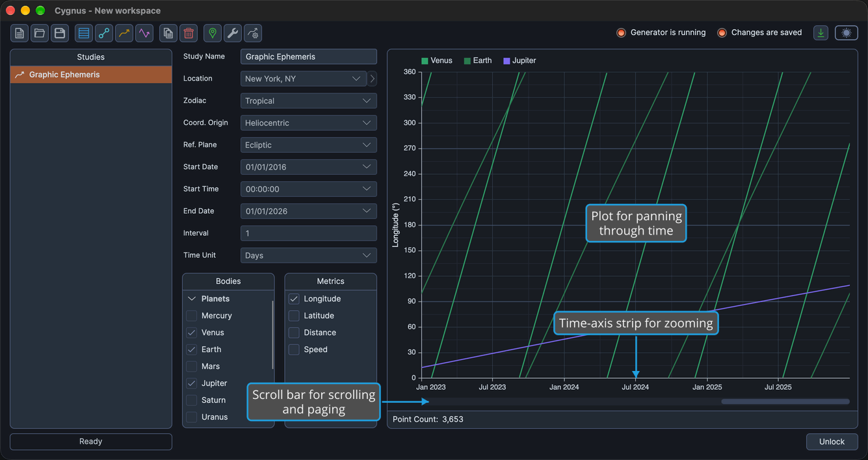
Task: Open the Time Unit dropdown set to Days
Action: [x=309, y=255]
